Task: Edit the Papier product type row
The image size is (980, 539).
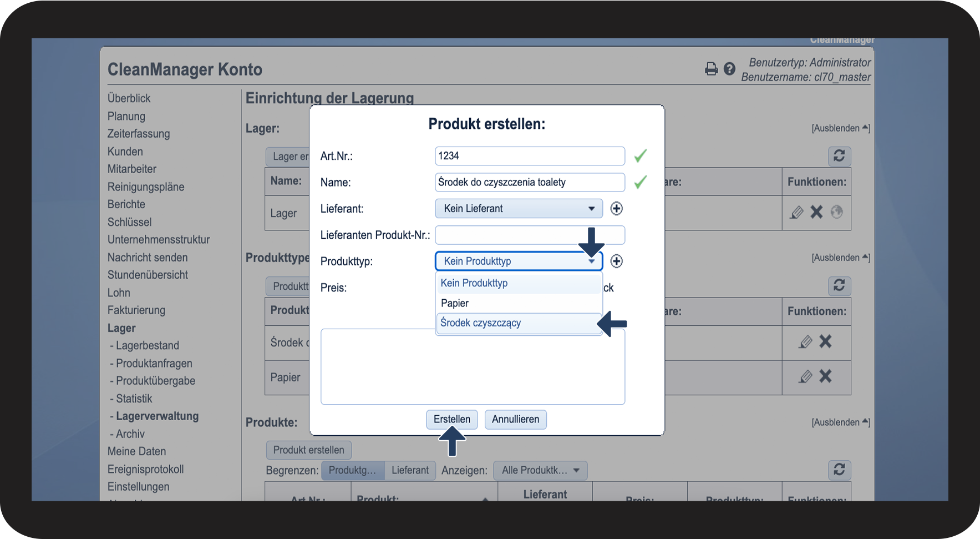Action: 805,377
